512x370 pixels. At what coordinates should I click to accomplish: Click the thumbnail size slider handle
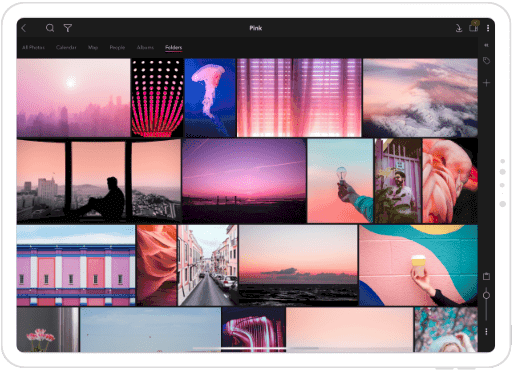[486, 295]
